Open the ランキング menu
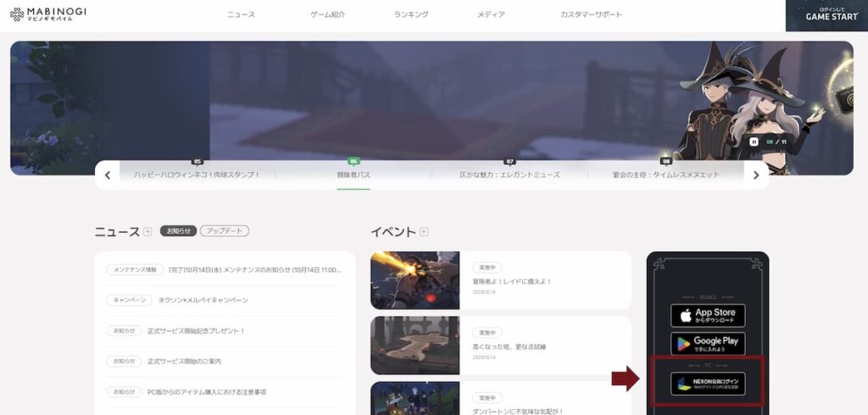The image size is (868, 415). coord(411,14)
